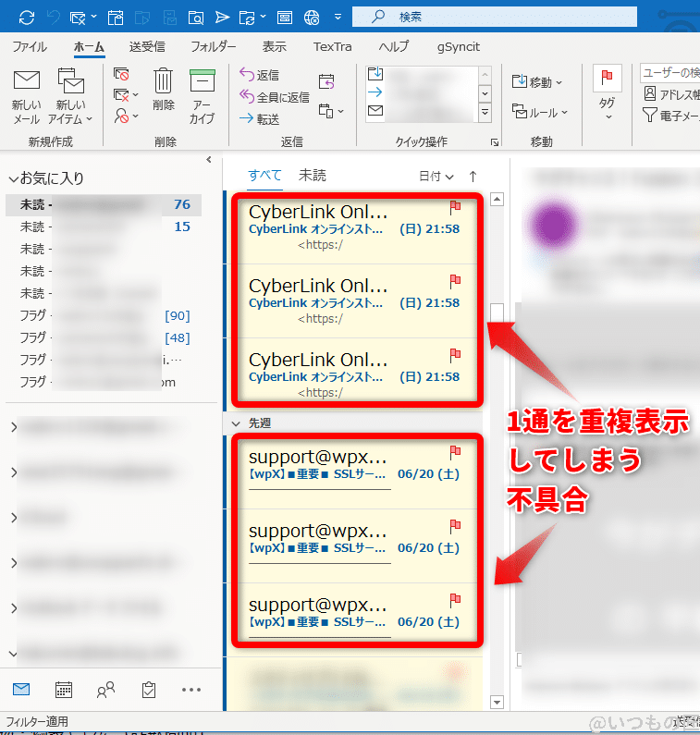Click the Undo icon in title bar
The width and height of the screenshot is (700, 735).
52,18
